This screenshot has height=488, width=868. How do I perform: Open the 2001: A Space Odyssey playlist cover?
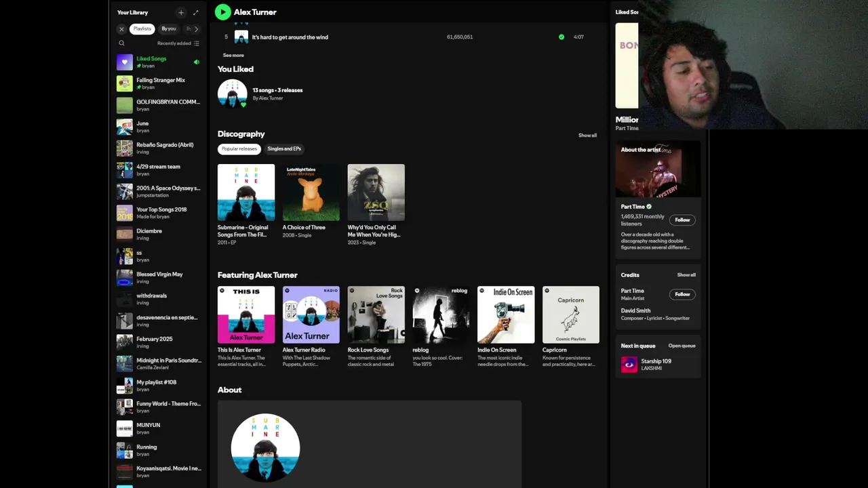coord(125,191)
